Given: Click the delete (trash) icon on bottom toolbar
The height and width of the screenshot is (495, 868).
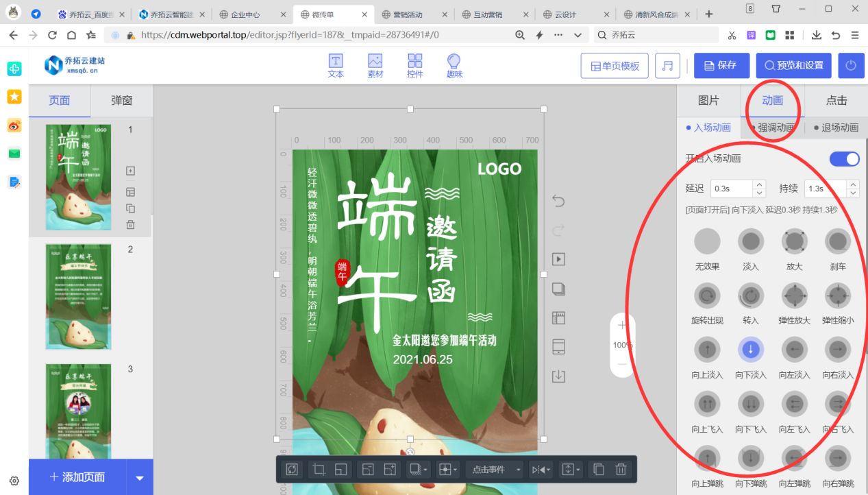Looking at the screenshot, I should pos(621,469).
